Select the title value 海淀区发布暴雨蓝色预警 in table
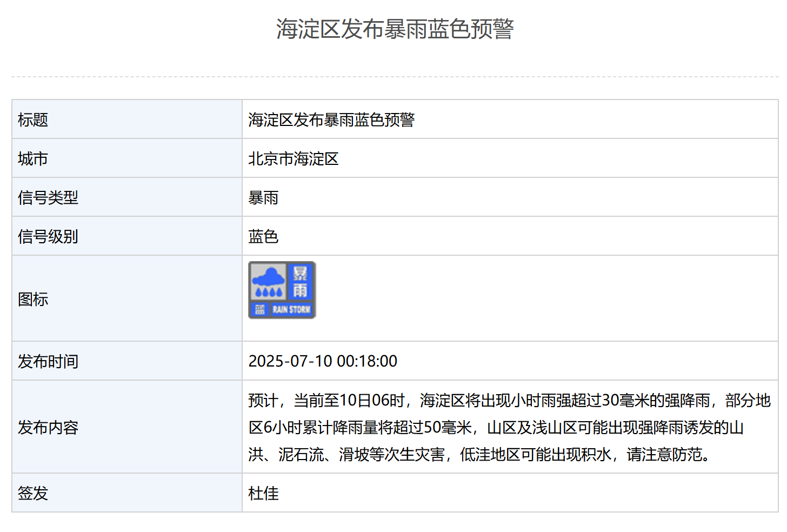 click(331, 119)
